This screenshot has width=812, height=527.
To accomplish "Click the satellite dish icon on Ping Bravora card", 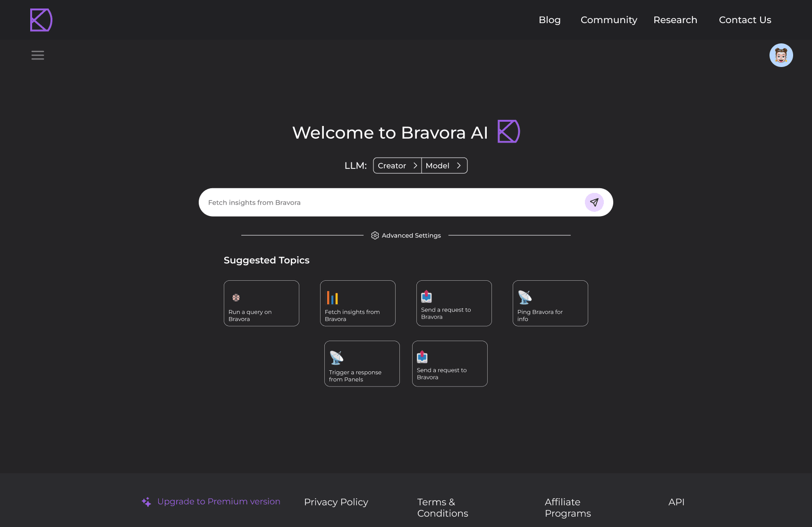I will (x=525, y=297).
